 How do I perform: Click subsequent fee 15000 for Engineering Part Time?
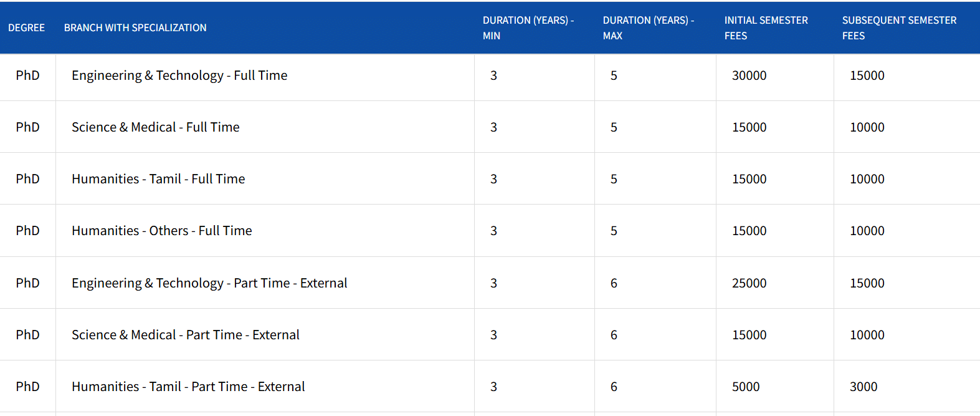[867, 283]
